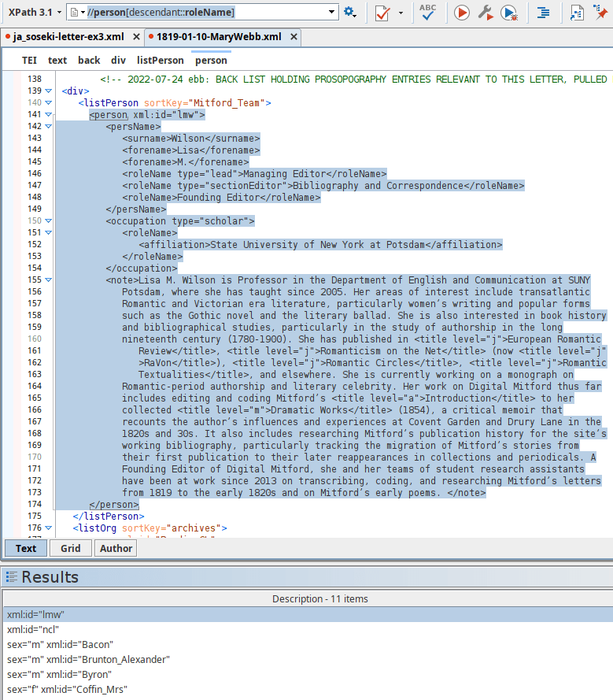Select result xml:id="lmw"
613x700 pixels.
pyautogui.click(x=308, y=615)
